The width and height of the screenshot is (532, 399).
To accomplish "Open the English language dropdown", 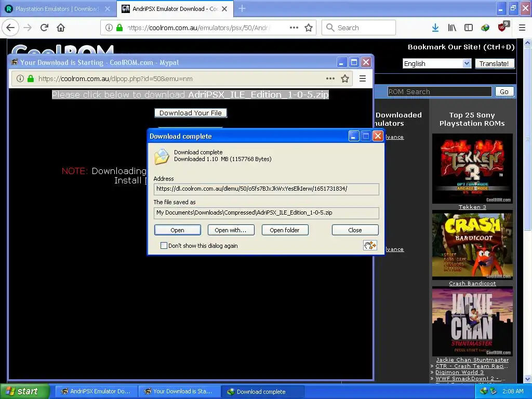I will (437, 63).
